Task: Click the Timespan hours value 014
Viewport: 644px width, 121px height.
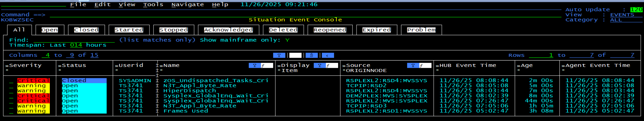Action: [x=76, y=45]
